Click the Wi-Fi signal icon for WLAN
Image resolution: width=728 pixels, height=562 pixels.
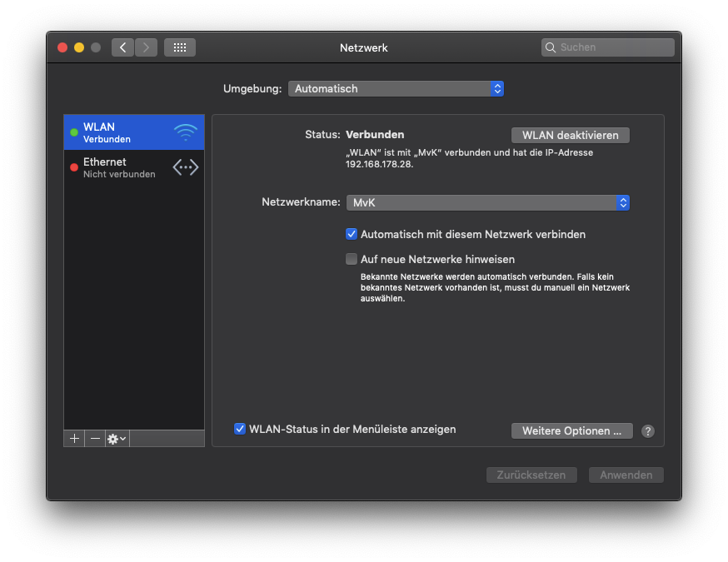pyautogui.click(x=185, y=132)
